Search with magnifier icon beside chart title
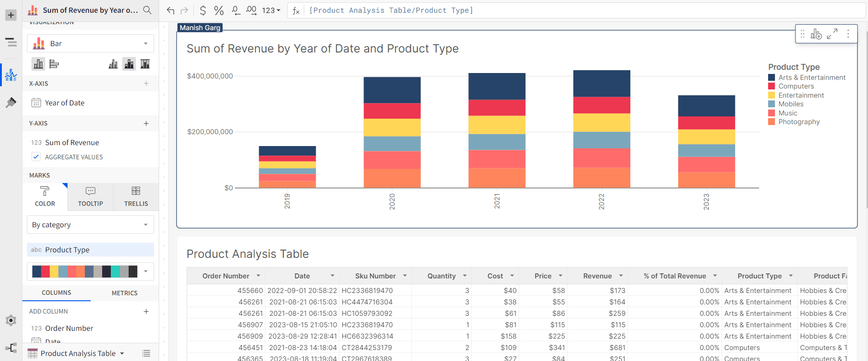This screenshot has height=361, width=868. pos(147,10)
